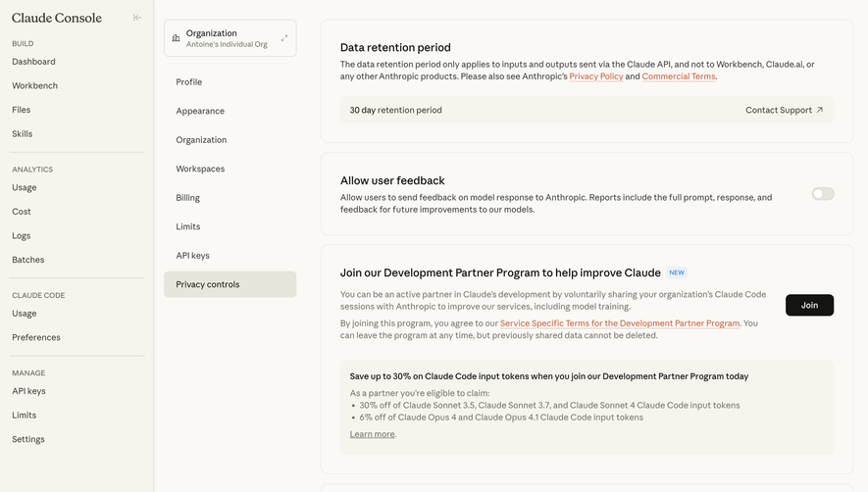This screenshot has height=492, width=868.
Task: Open Logs page
Action: pos(21,236)
